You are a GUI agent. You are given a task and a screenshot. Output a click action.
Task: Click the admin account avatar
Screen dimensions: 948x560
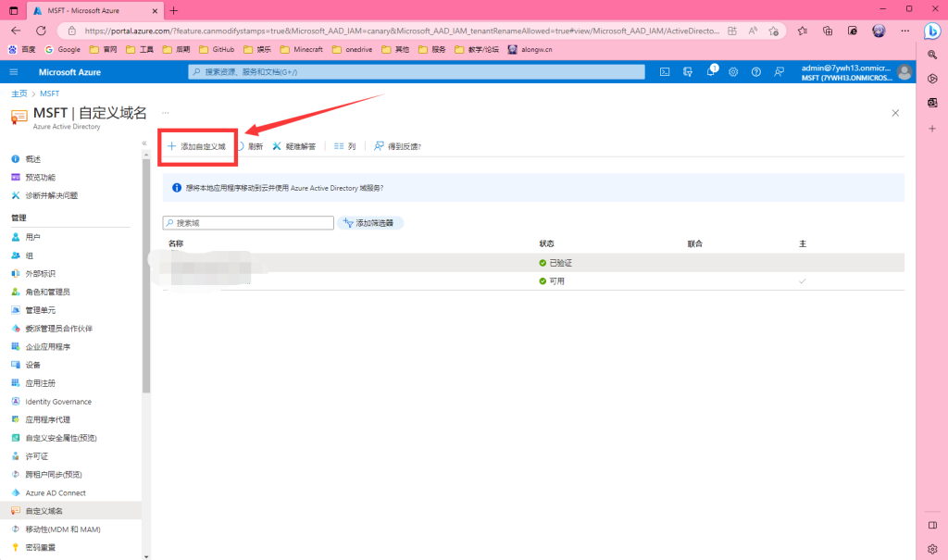click(x=904, y=72)
